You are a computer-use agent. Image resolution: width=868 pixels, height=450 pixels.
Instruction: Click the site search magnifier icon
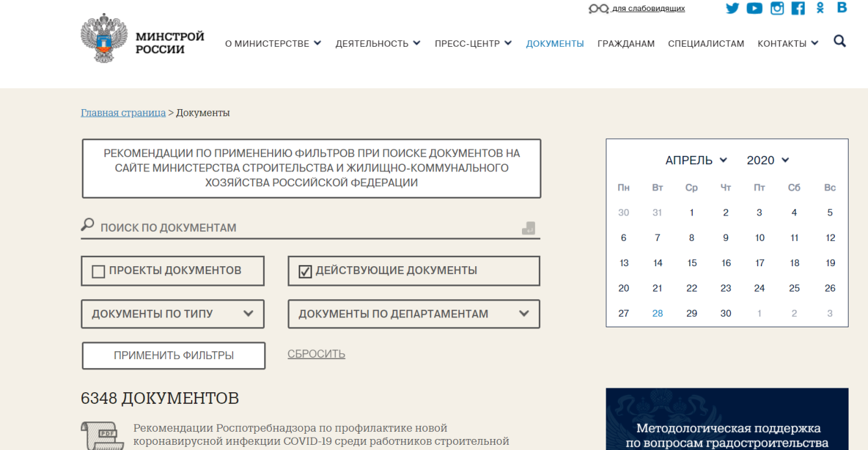tap(840, 42)
